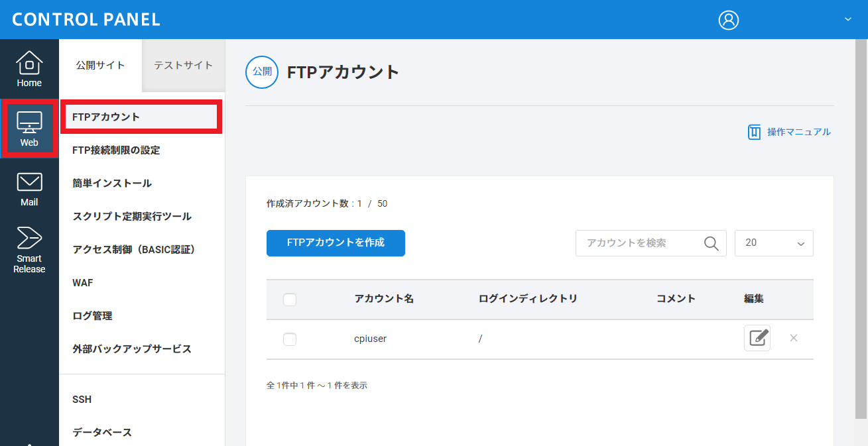This screenshot has width=868, height=446.
Task: Open Smart Release from the sidebar
Action: 29,250
